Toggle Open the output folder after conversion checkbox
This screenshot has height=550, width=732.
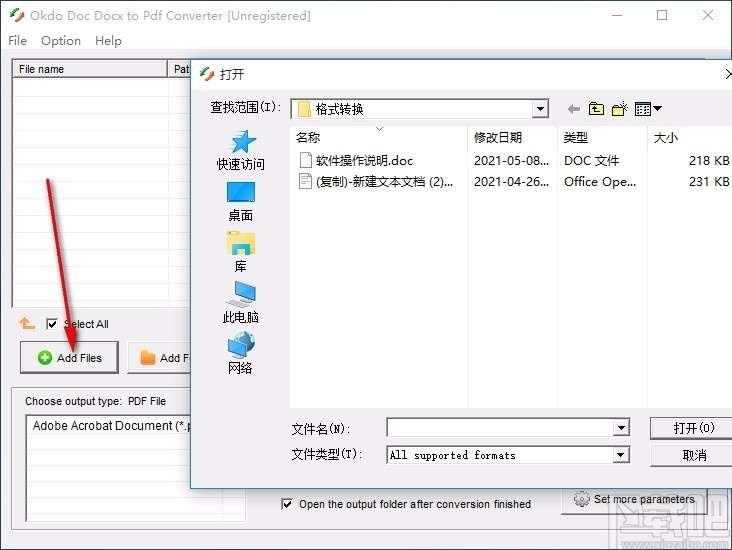pos(287,504)
